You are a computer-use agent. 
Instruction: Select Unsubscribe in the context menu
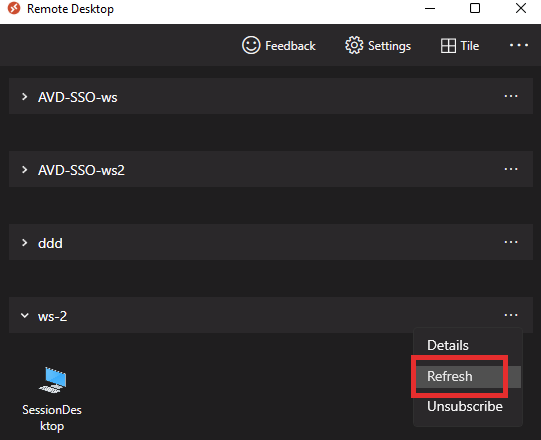tap(465, 406)
